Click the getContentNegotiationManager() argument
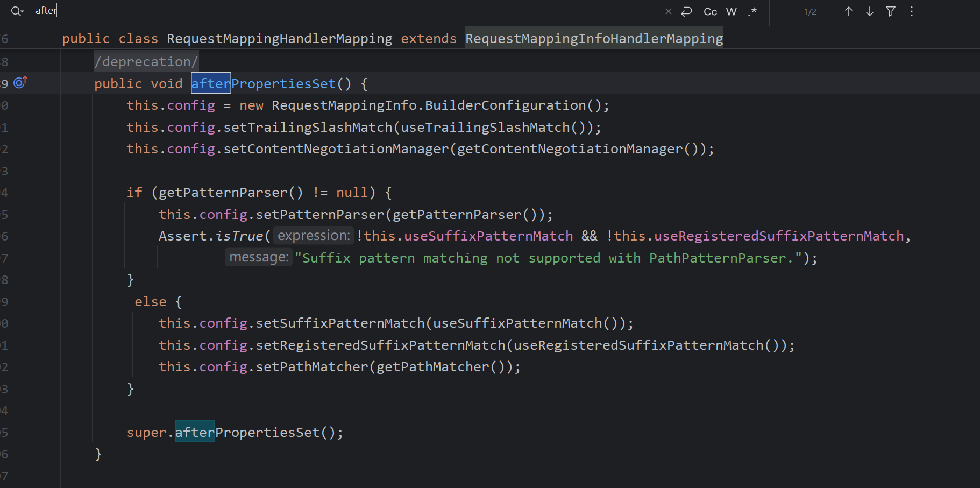The image size is (980, 488). (578, 149)
